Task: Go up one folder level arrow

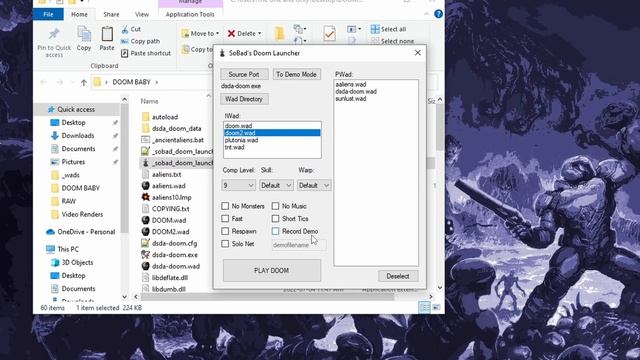Action: (84, 82)
